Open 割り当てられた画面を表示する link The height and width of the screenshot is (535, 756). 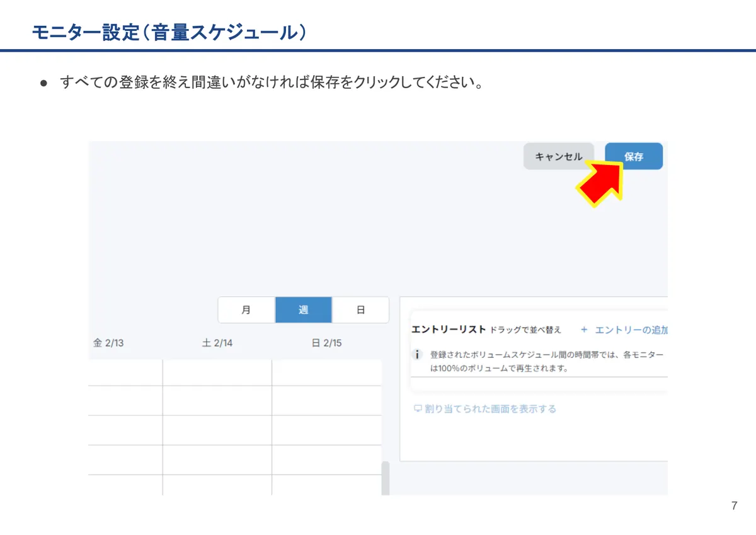490,409
